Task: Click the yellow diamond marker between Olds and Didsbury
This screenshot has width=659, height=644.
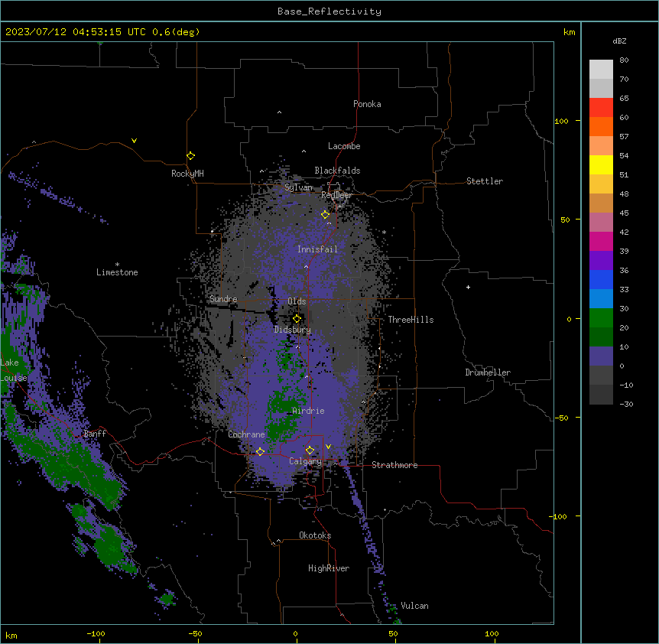Action: click(297, 319)
